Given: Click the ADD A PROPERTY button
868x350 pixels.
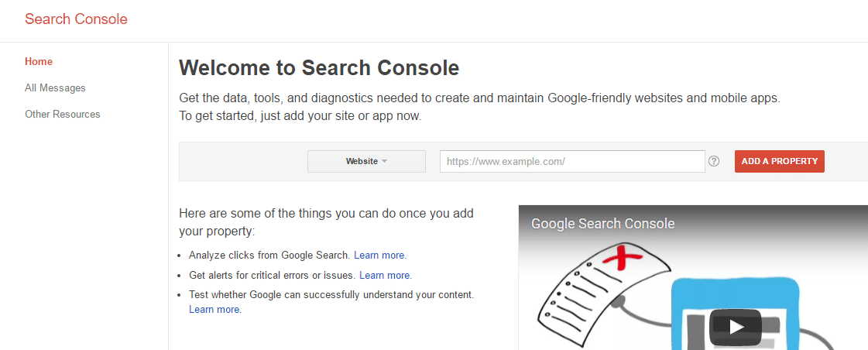Looking at the screenshot, I should click(780, 161).
